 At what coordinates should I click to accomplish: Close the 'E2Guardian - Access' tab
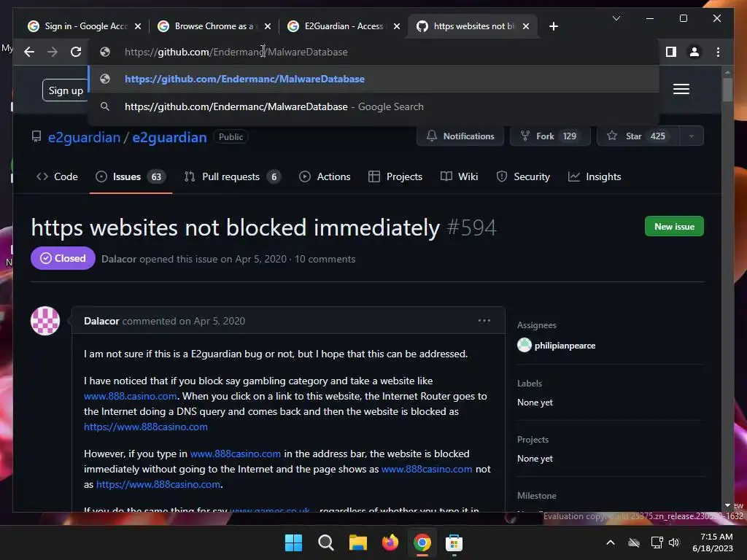[x=397, y=26]
